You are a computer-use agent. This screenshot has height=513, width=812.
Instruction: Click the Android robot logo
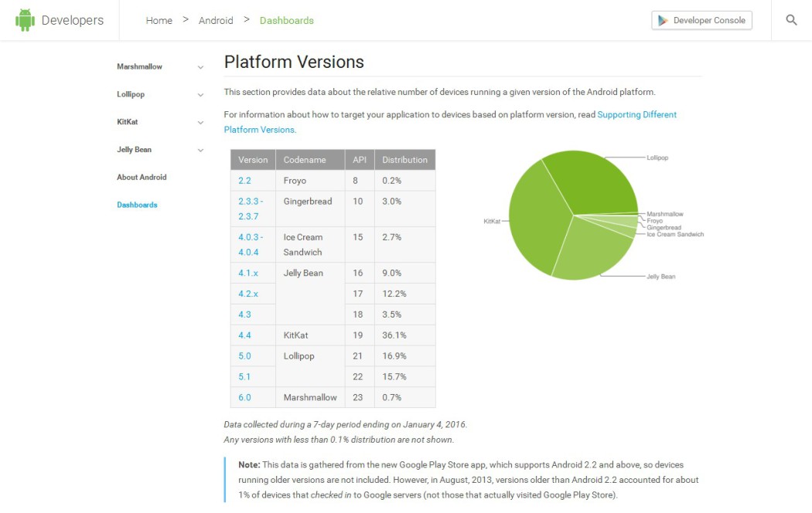[x=26, y=20]
